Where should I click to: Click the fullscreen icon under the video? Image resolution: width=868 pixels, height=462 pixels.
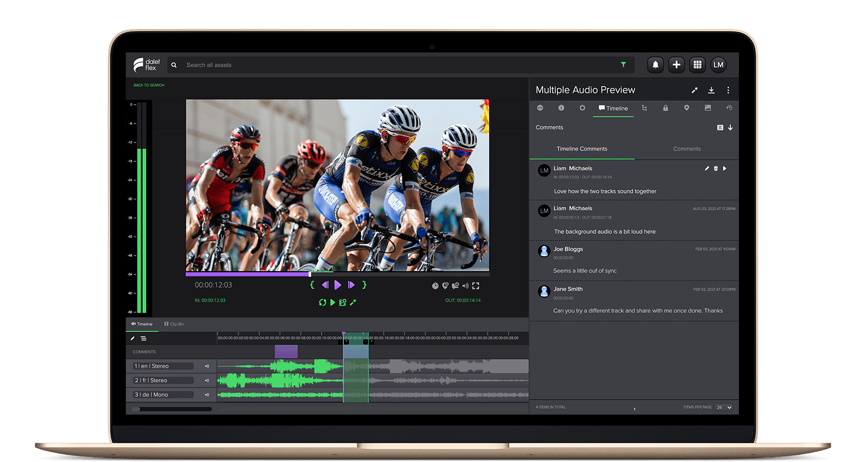point(476,286)
